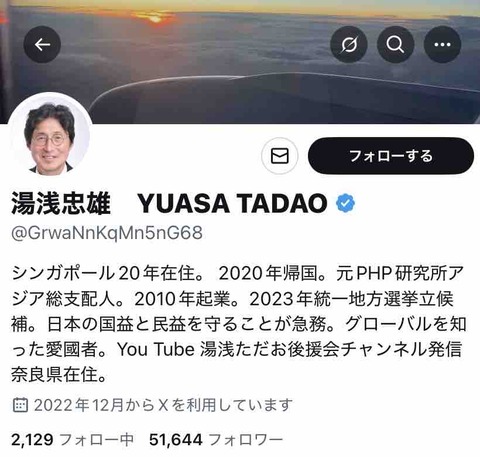The width and height of the screenshot is (480, 457).
Task: Open the profile avatar photo
Action: click(x=50, y=136)
